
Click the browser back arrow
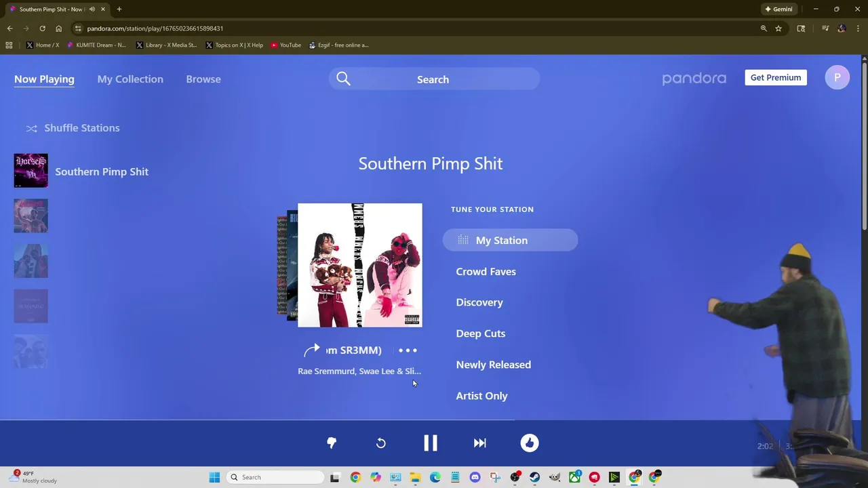click(x=9, y=28)
